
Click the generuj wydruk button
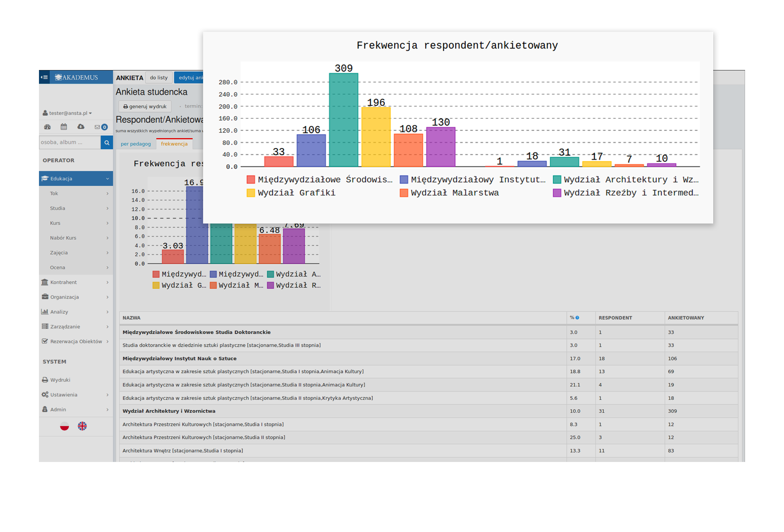145,106
